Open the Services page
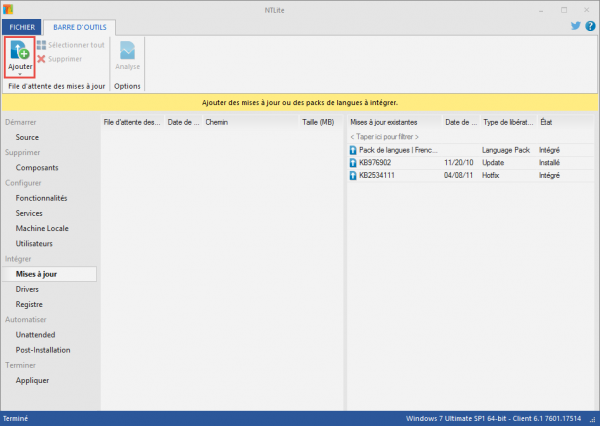The width and height of the screenshot is (600, 426). [29, 213]
